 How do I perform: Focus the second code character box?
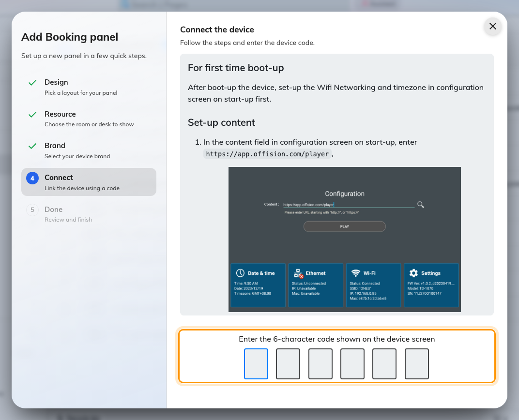tap(288, 364)
